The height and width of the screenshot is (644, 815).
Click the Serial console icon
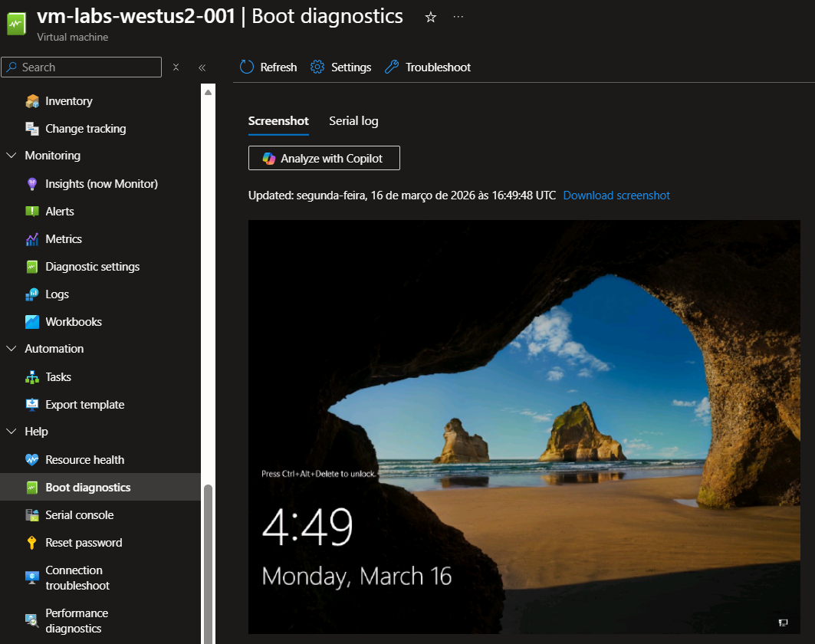pyautogui.click(x=32, y=515)
